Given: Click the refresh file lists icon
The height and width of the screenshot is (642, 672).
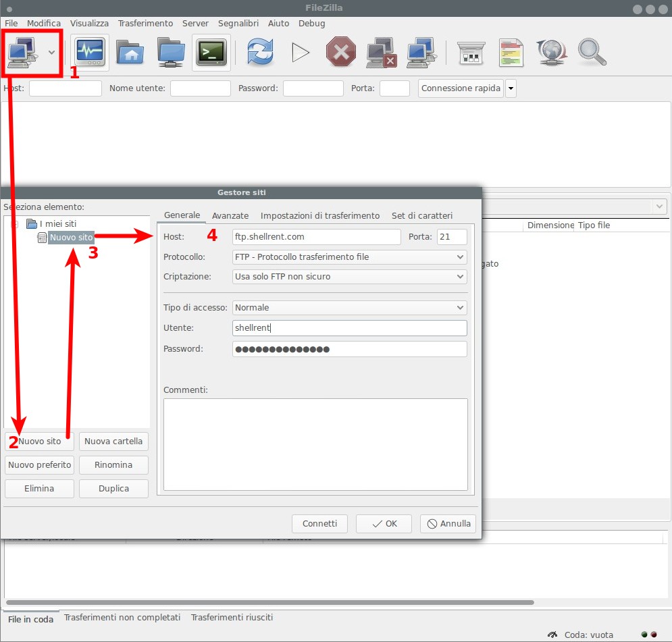Looking at the screenshot, I should pyautogui.click(x=260, y=52).
